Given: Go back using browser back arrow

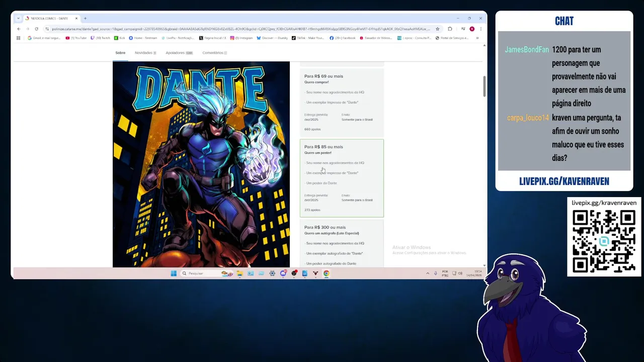Looking at the screenshot, I should pyautogui.click(x=19, y=29).
